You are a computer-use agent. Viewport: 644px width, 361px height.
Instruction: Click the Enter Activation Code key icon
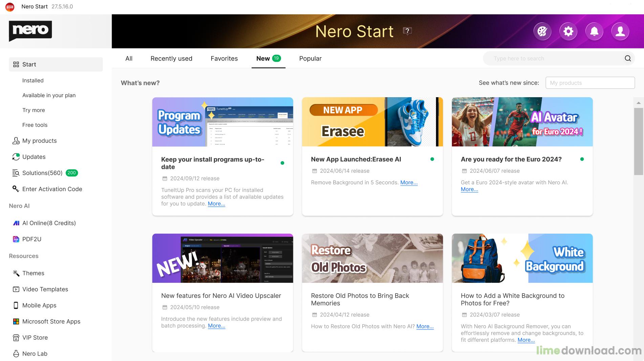pos(16,189)
